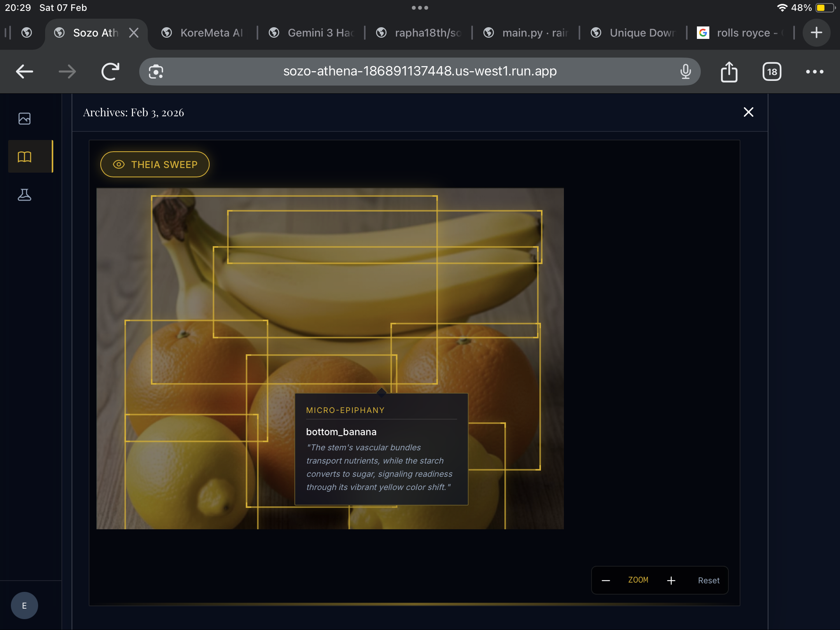Open the 18 tabs overview button
Screen dimensions: 840x630
(772, 72)
